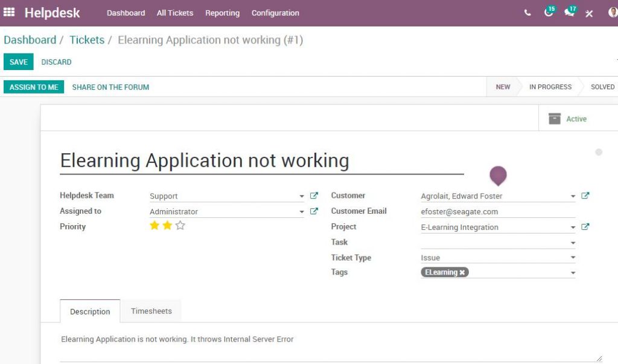The height and width of the screenshot is (364, 618).
Task: Open the Customer record external link icon
Action: 585,196
